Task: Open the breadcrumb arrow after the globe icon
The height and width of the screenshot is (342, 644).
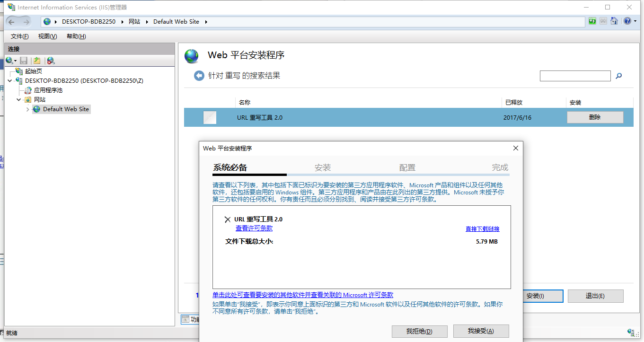Action: click(57, 22)
